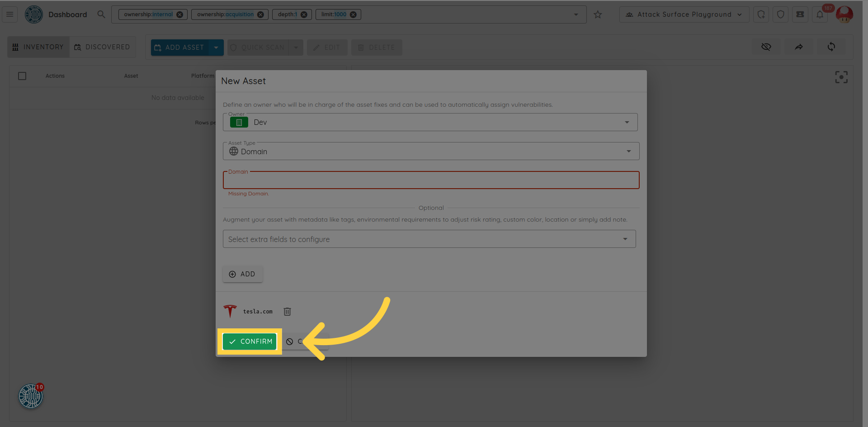This screenshot has width=868, height=427.
Task: Click the focus target icon
Action: coord(841,77)
